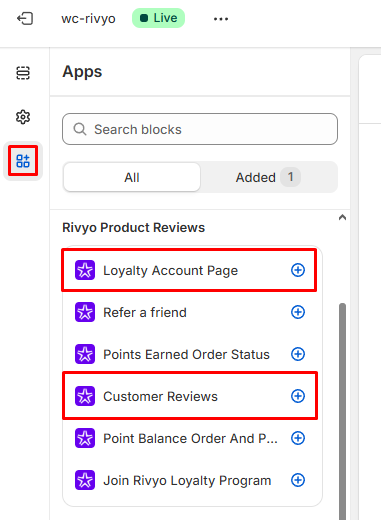
Task: Add the Points Earned Order Status block
Action: [298, 354]
